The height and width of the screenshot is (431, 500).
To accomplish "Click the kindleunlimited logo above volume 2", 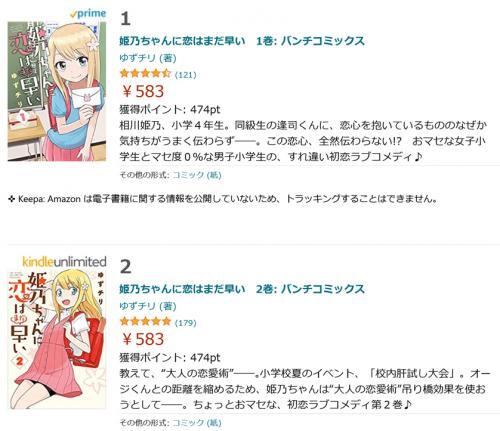I will tap(64, 262).
